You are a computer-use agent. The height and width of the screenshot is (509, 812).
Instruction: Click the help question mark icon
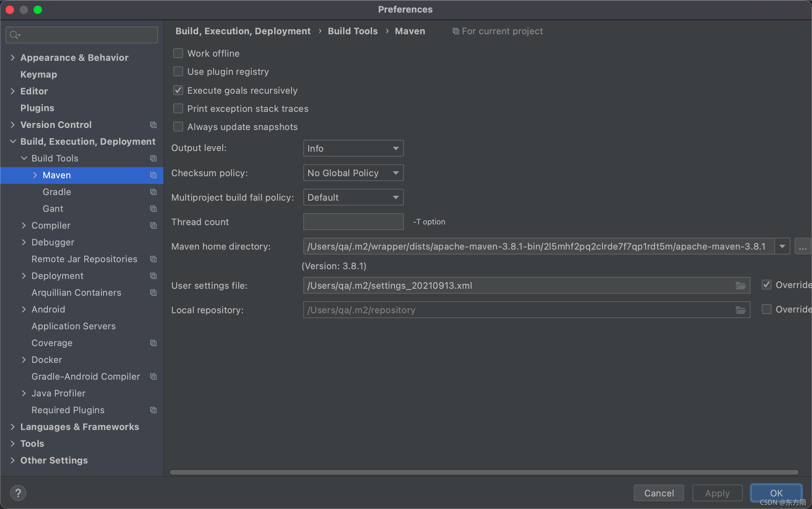point(18,493)
